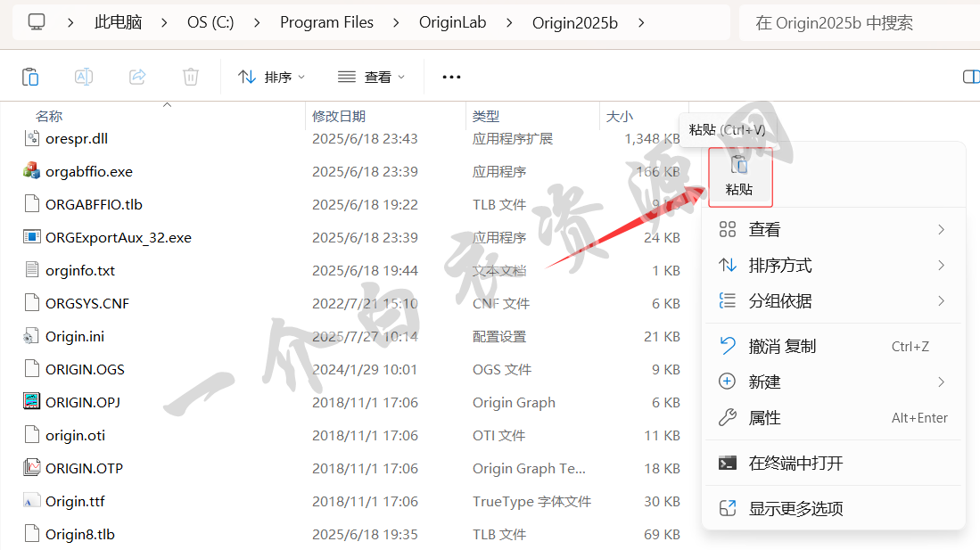Click the origin.oti file icon
Image resolution: width=980 pixels, height=550 pixels.
31,434
